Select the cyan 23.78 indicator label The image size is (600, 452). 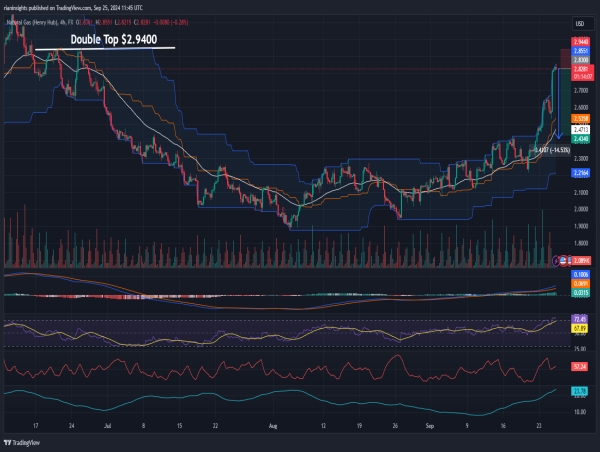[x=579, y=391]
